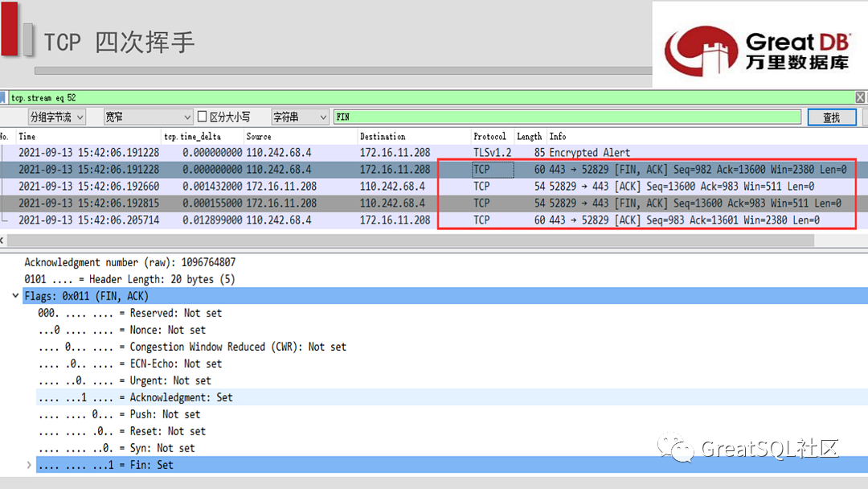
Task: Sort by the Info column header
Action: click(558, 136)
